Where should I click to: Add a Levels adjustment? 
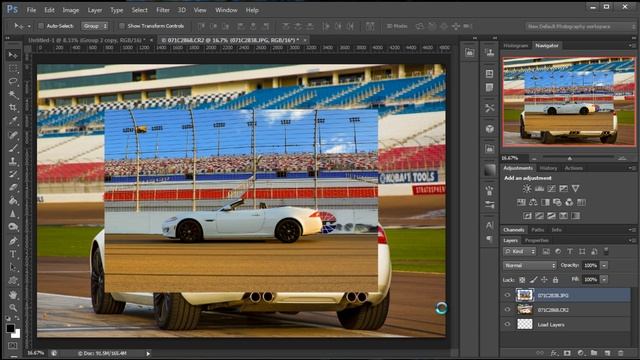click(x=539, y=189)
